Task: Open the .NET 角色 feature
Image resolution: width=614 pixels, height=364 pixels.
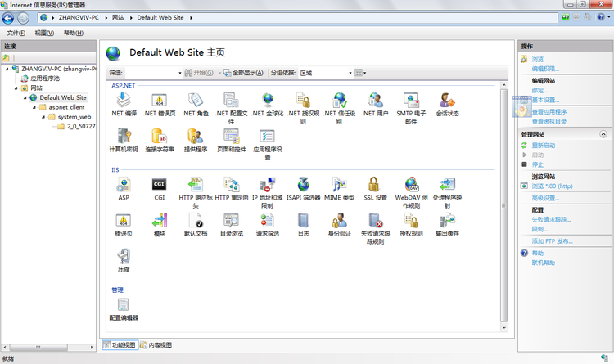Action: point(196,100)
